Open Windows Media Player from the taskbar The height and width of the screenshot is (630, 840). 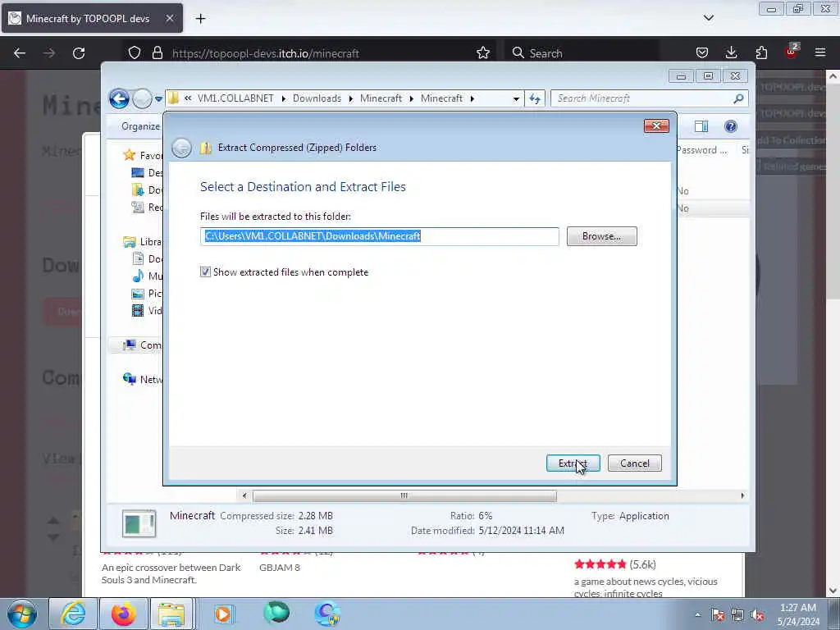223,614
